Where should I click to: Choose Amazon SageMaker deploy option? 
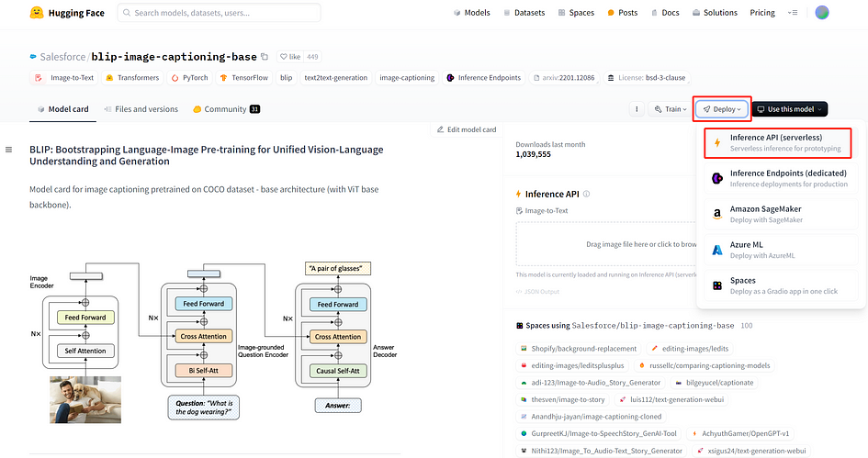pos(781,214)
